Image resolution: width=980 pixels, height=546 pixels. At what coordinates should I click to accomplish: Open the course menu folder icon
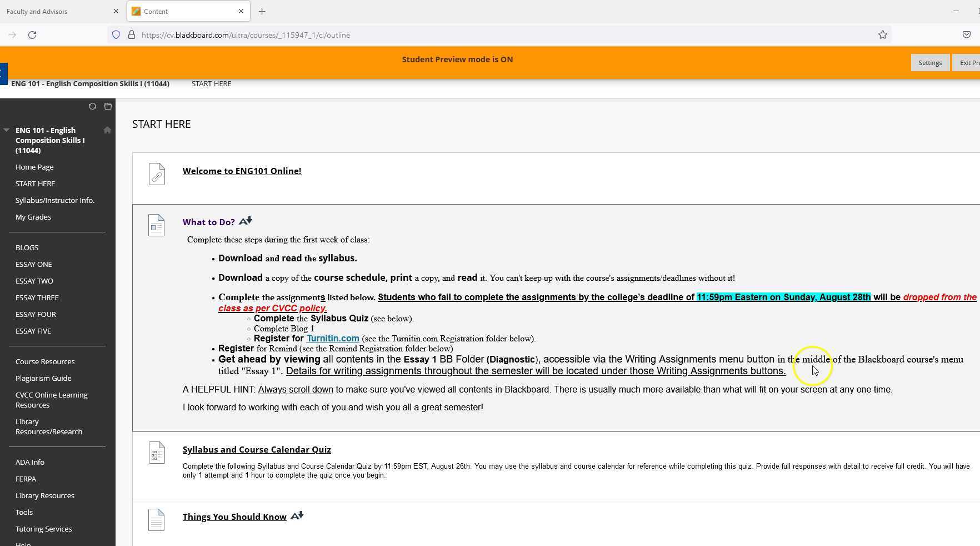[x=108, y=106]
